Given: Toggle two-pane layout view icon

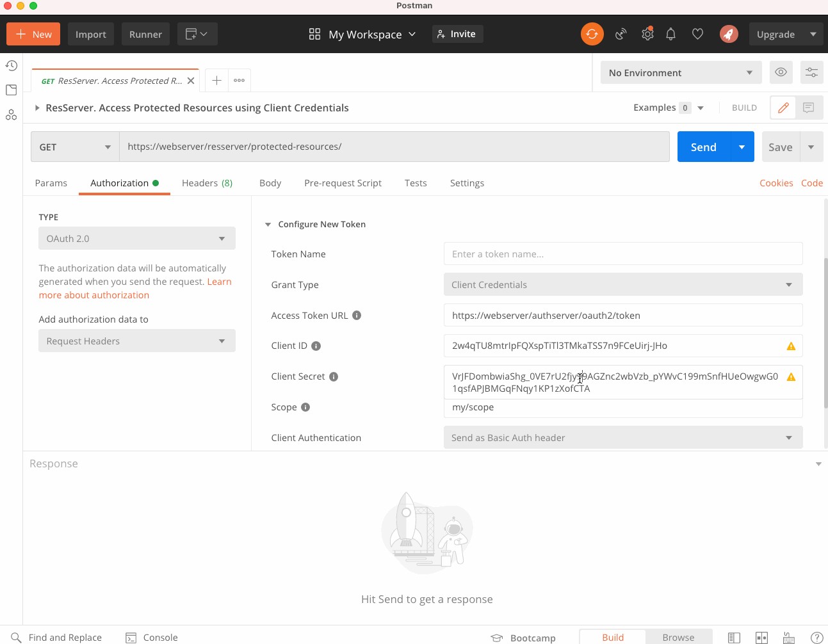Looking at the screenshot, I should 761,637.
